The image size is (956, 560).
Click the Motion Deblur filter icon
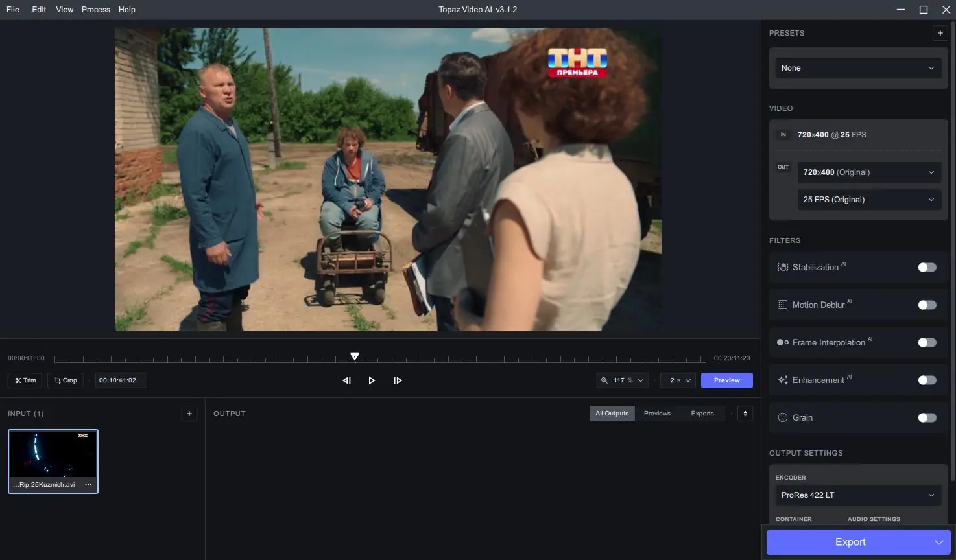point(783,305)
